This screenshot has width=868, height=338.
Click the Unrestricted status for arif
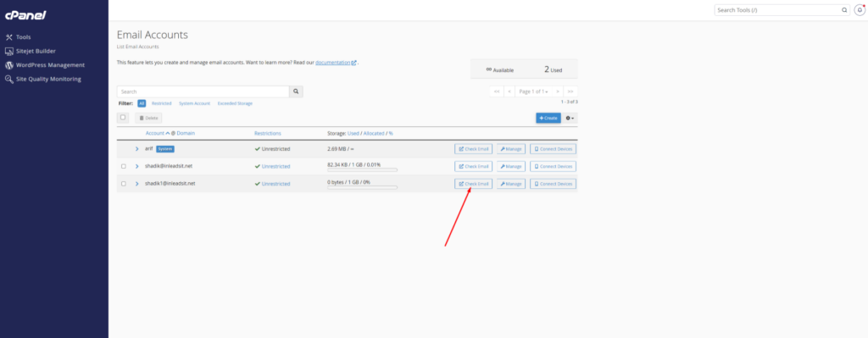click(272, 149)
